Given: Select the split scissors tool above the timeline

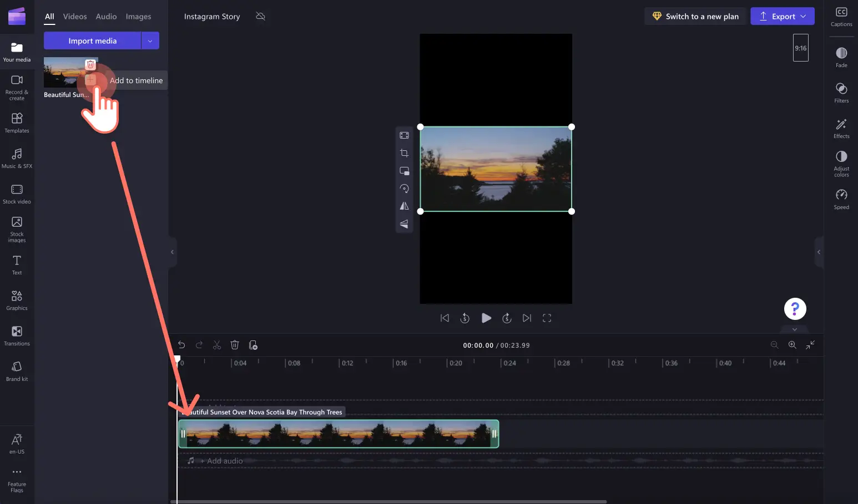Looking at the screenshot, I should tap(217, 345).
